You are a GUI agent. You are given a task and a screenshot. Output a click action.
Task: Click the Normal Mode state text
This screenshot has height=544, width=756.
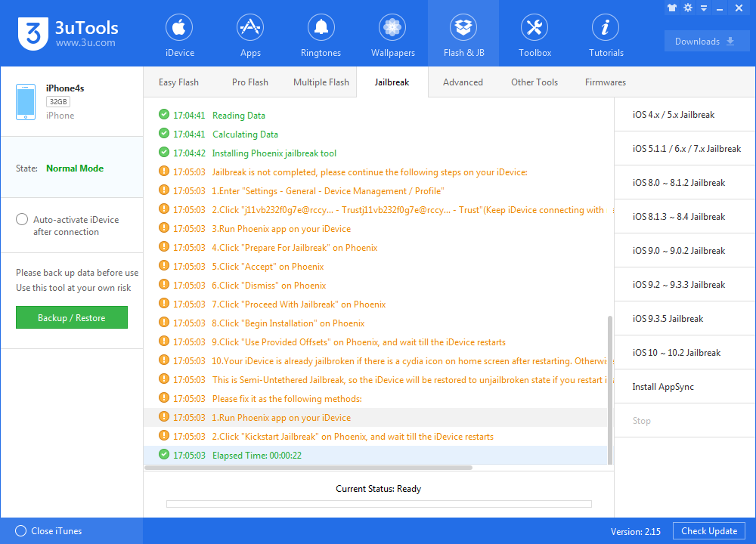click(x=75, y=168)
